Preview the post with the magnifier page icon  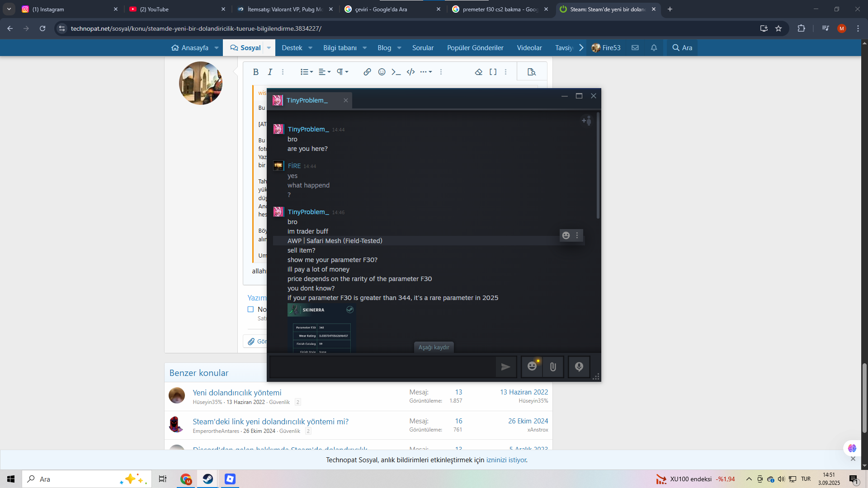point(532,72)
